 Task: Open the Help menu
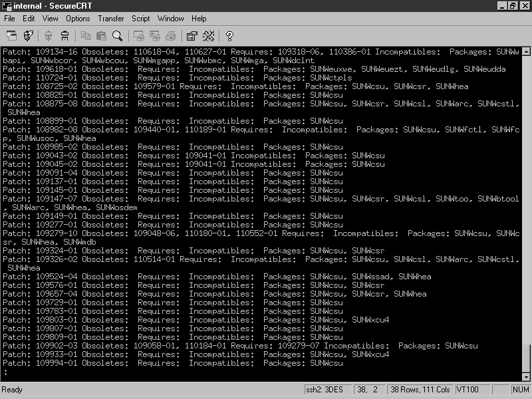click(198, 19)
